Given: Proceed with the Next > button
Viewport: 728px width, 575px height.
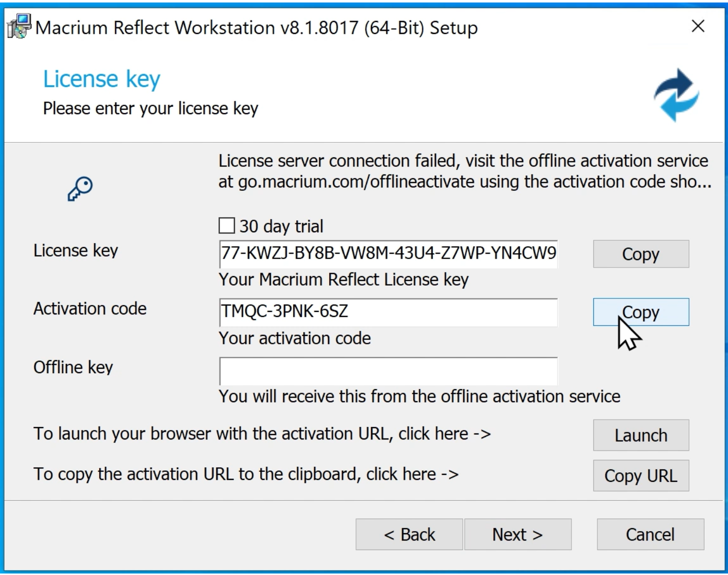Looking at the screenshot, I should pyautogui.click(x=518, y=535).
